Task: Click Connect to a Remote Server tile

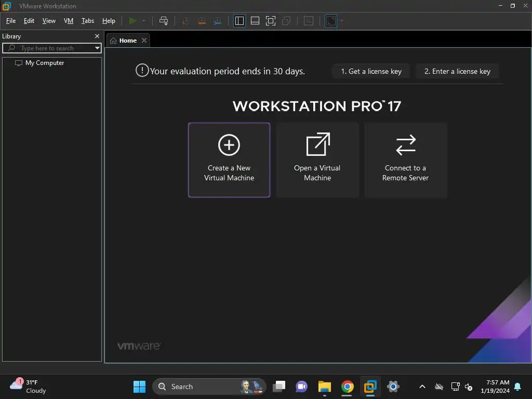Action: coord(405,160)
